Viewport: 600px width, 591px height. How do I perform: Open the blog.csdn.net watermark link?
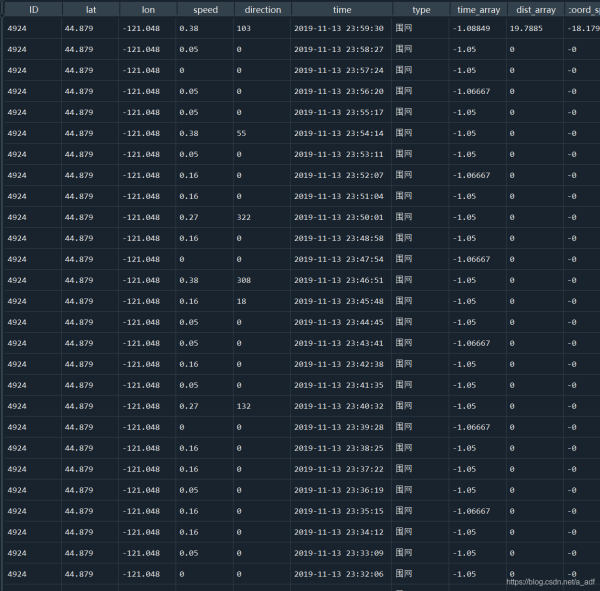click(x=550, y=581)
